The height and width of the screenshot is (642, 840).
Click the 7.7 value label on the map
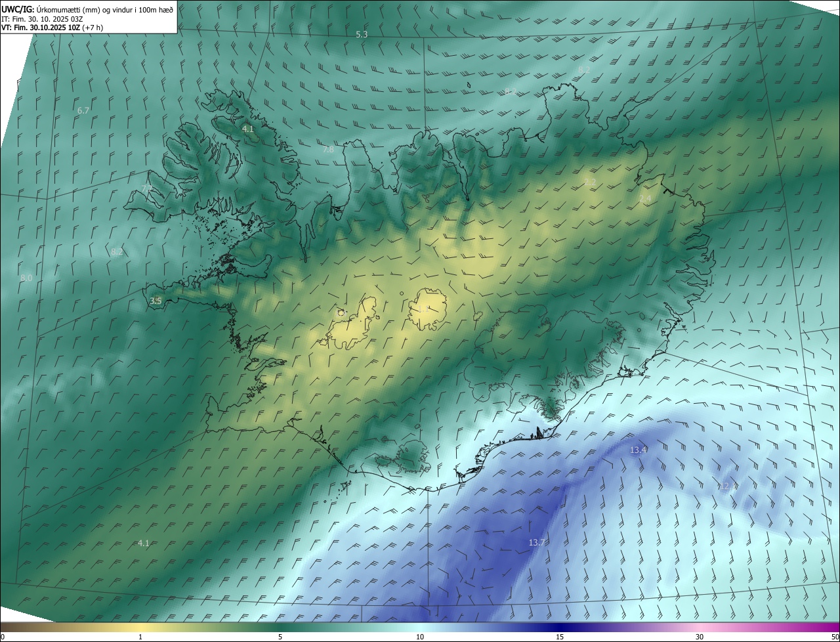[x=147, y=188]
